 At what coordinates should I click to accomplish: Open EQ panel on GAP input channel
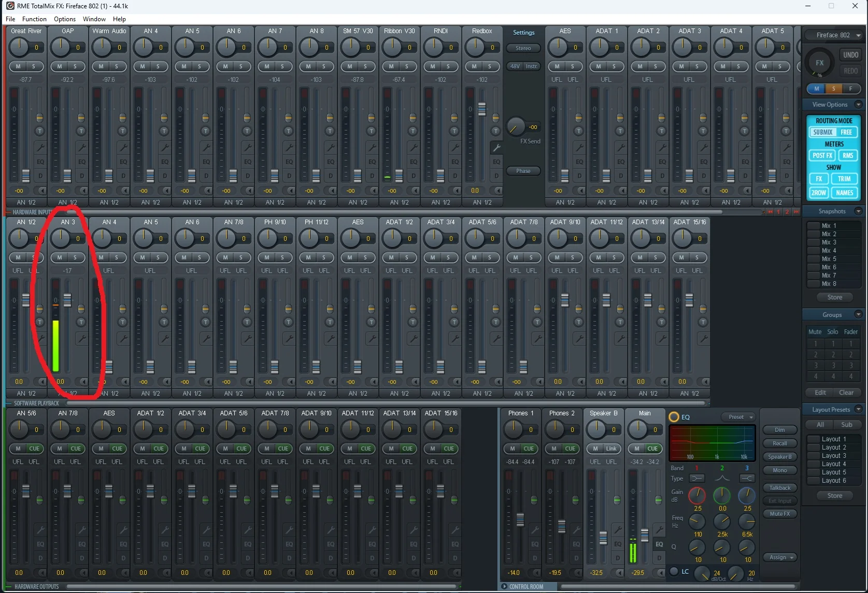82,162
